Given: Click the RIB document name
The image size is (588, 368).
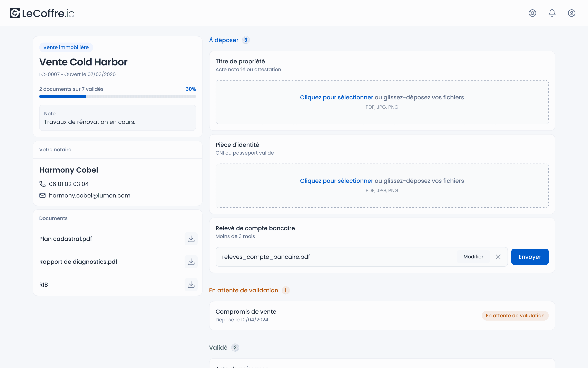Looking at the screenshot, I should click(43, 285).
